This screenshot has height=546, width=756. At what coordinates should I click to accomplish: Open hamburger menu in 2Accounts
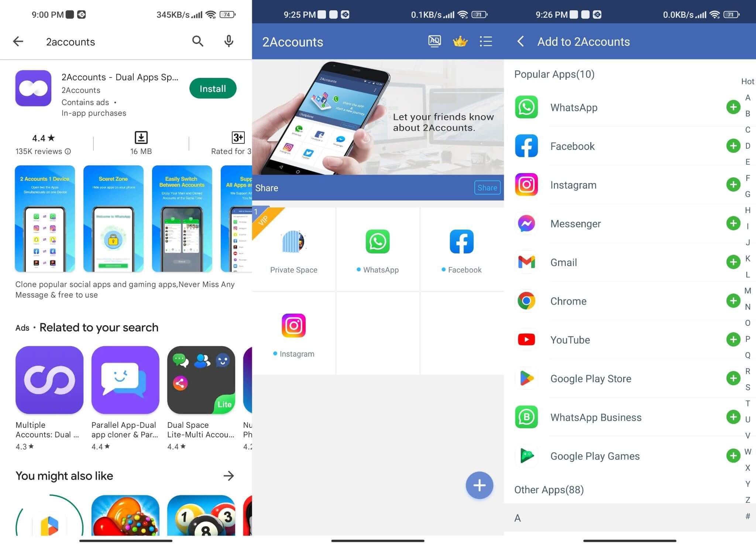486,41
